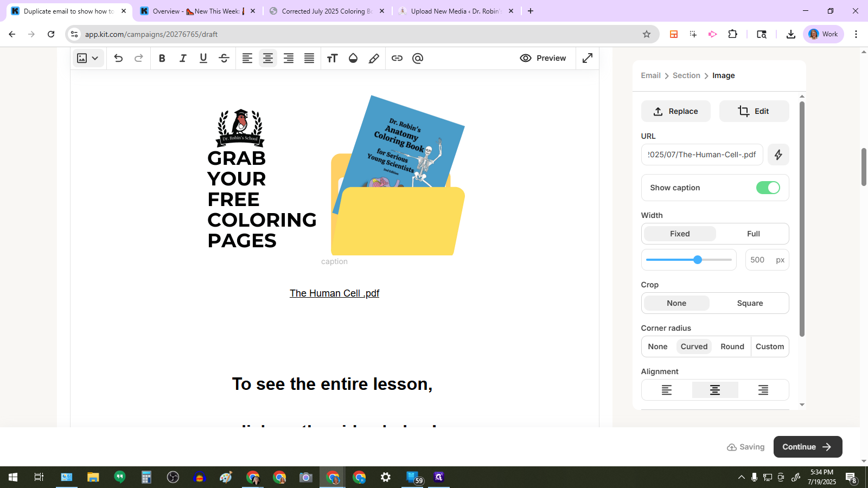The height and width of the screenshot is (488, 868).
Task: Click the highlighter pen icon
Action: point(374,59)
